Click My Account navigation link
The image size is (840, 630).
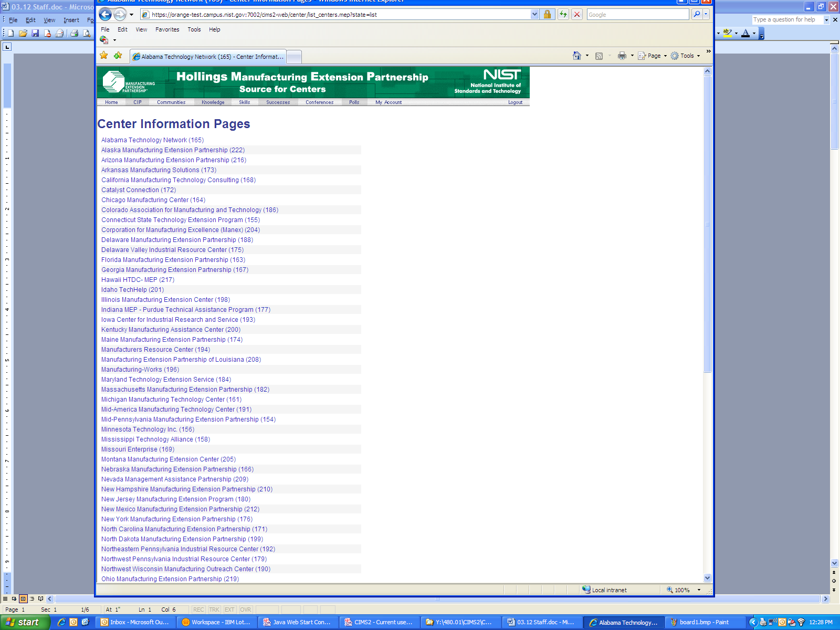click(388, 102)
